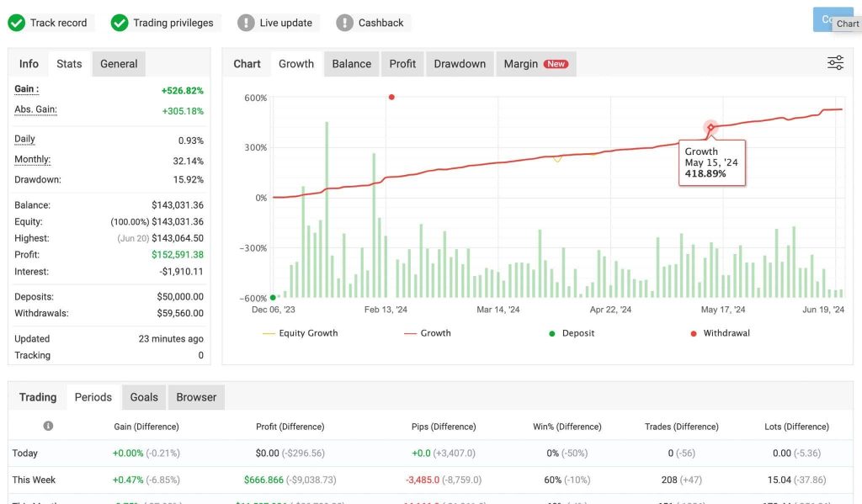Open the Balance chart tab
The height and width of the screenshot is (504, 862).
[351, 64]
